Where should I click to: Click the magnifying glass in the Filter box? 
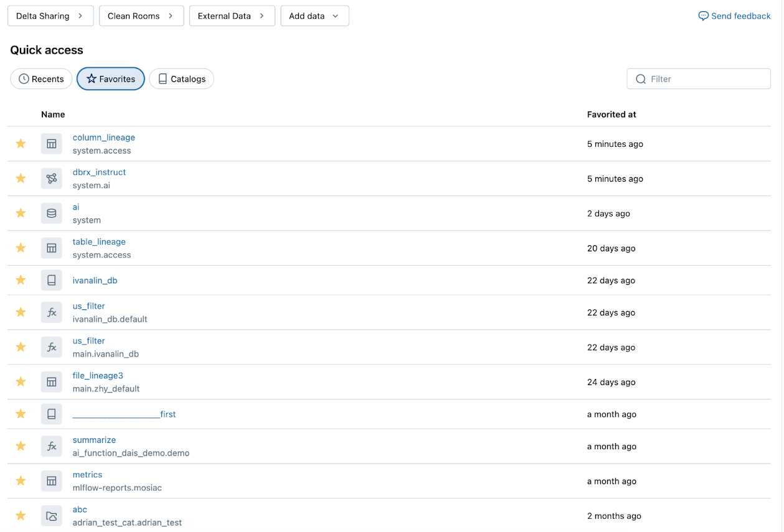[641, 79]
